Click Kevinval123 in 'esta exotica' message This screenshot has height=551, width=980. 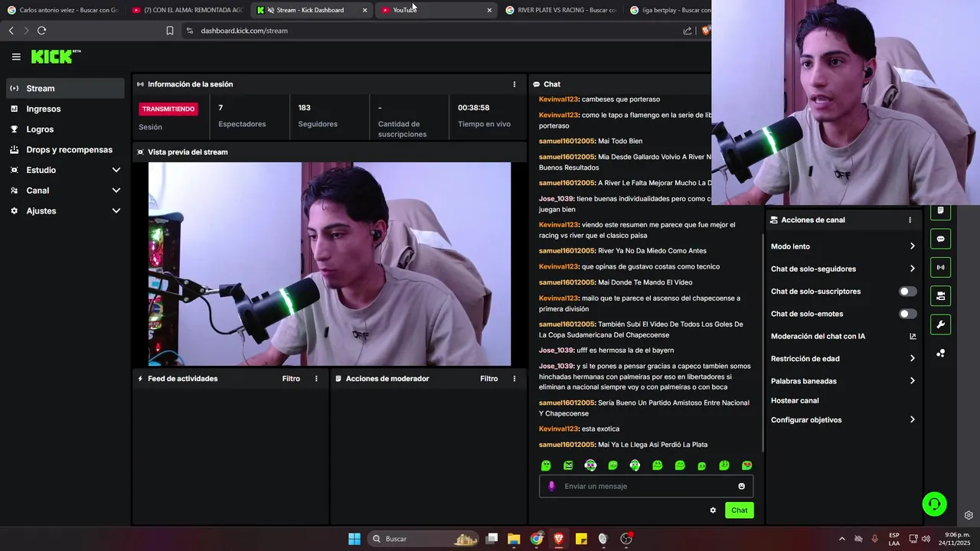click(x=559, y=429)
